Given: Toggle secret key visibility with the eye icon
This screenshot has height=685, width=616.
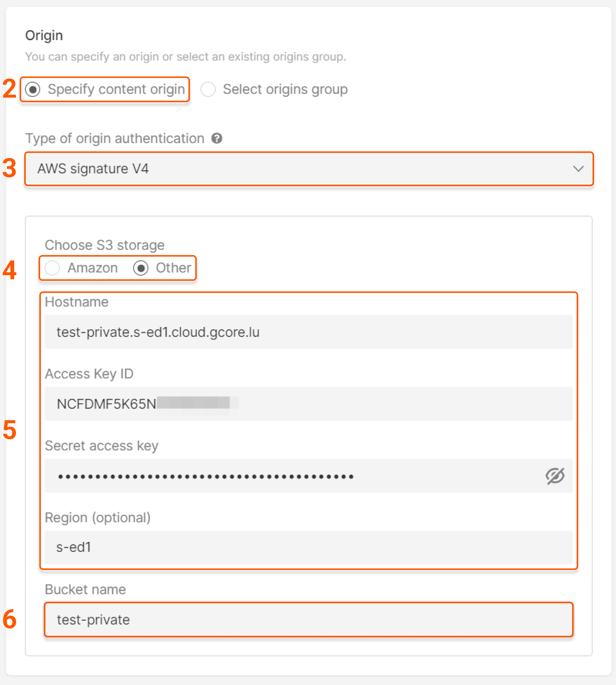Looking at the screenshot, I should tap(555, 476).
